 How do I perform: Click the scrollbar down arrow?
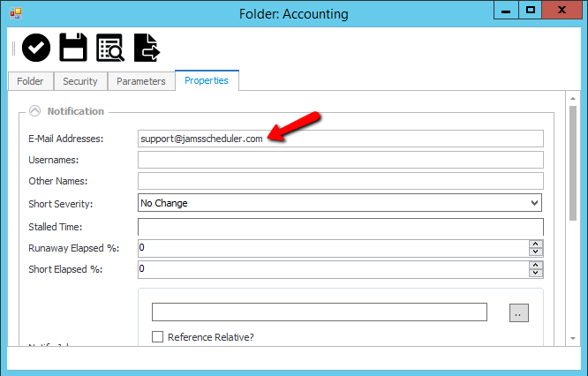point(573,338)
